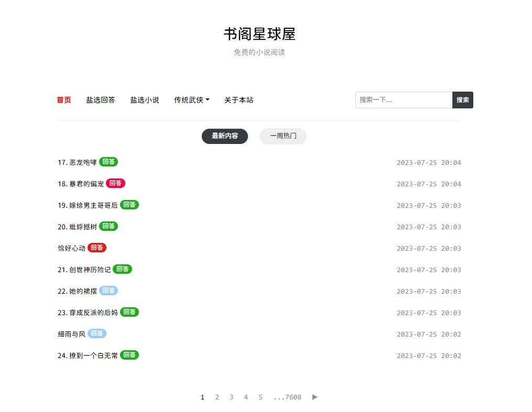Go to the next page using the arrow
The width and height of the screenshot is (532, 412).
coord(314,397)
